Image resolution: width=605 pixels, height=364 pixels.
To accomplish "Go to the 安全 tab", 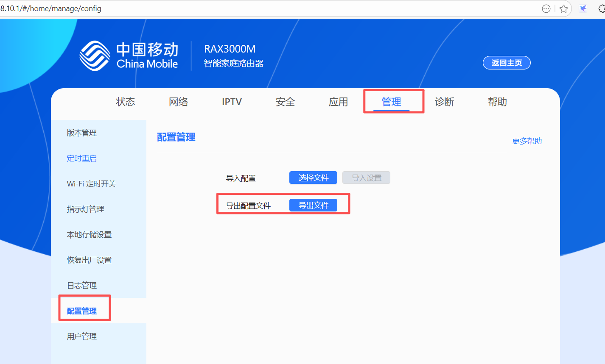I will pyautogui.click(x=285, y=102).
